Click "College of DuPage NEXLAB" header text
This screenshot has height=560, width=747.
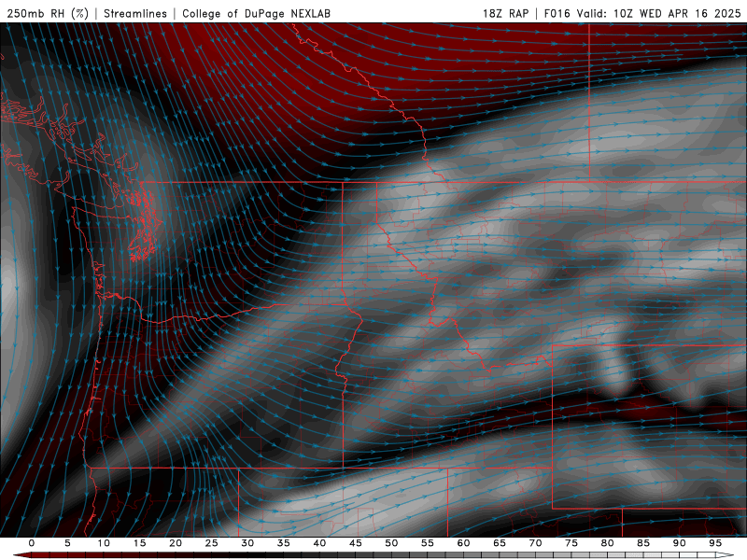coord(256,13)
